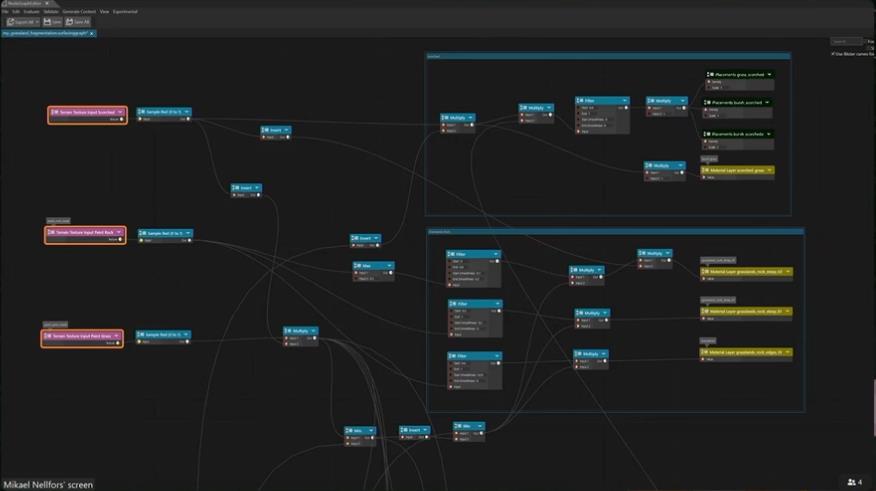Click icon of Filter node in rock_steep_01 row
The height and width of the screenshot is (491, 876).
click(x=453, y=304)
